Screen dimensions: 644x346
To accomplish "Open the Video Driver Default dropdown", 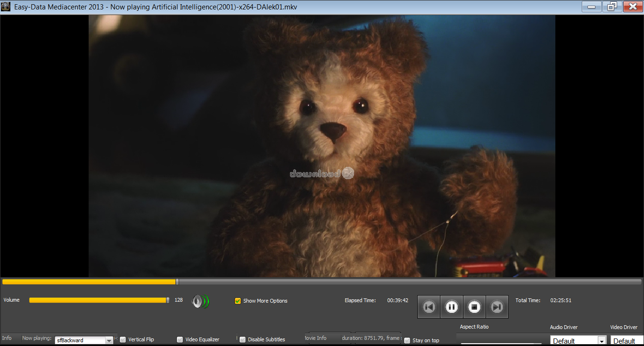I will (627, 341).
